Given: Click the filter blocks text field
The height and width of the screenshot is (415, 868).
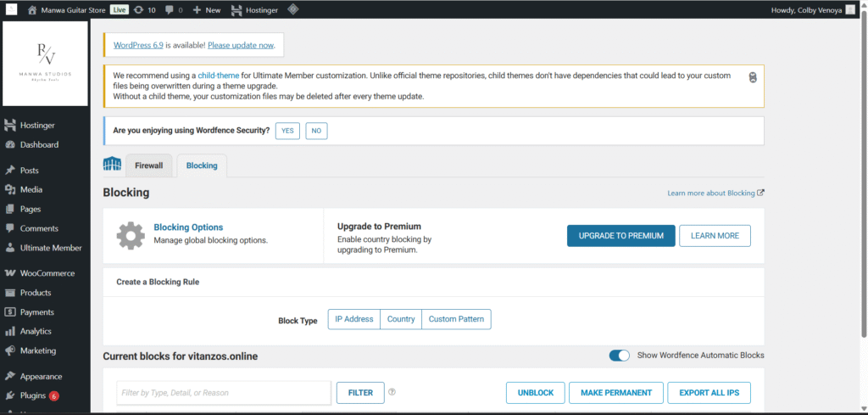Looking at the screenshot, I should point(224,393).
